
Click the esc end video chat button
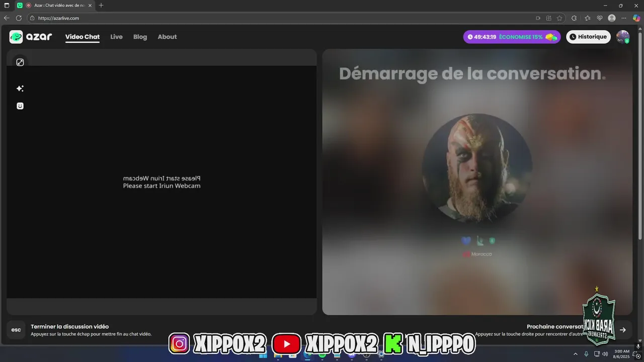(x=16, y=330)
